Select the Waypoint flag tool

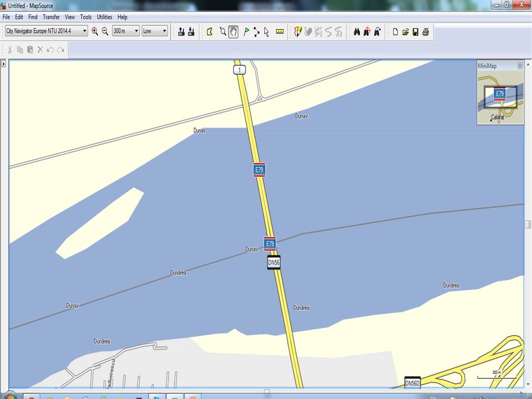click(x=246, y=32)
